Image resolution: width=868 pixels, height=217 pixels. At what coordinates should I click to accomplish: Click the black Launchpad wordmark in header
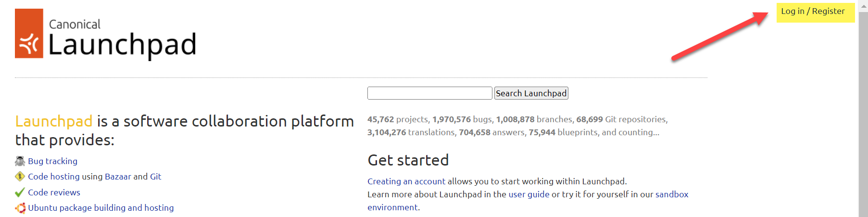(122, 45)
